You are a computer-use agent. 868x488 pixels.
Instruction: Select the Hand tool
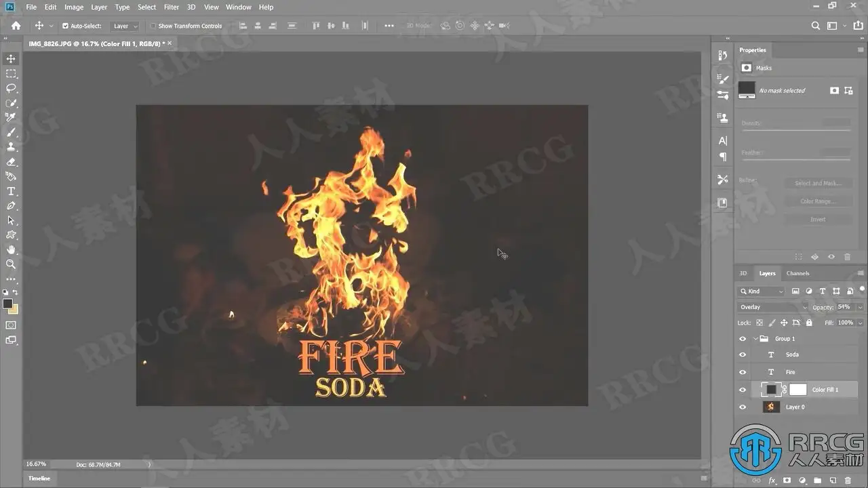coord(11,249)
